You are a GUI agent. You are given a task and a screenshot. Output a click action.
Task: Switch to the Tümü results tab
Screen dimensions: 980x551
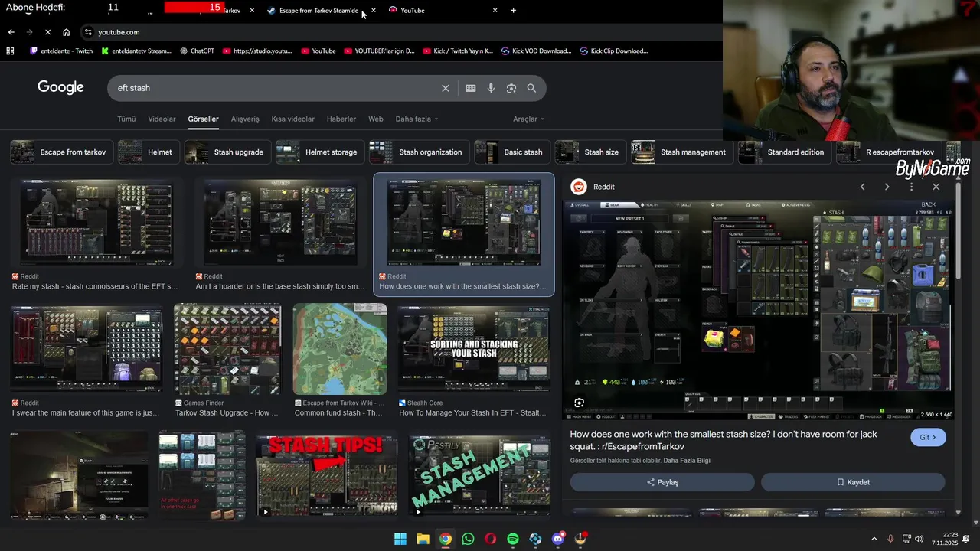(126, 119)
